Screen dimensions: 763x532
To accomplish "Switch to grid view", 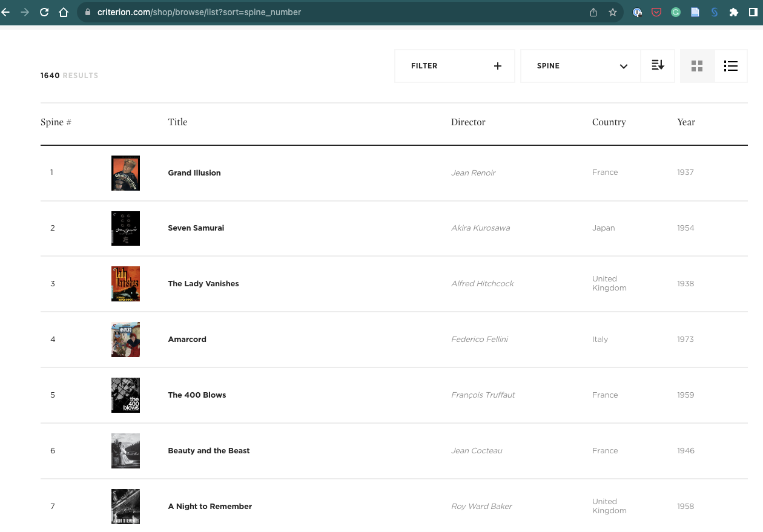I will tap(697, 66).
